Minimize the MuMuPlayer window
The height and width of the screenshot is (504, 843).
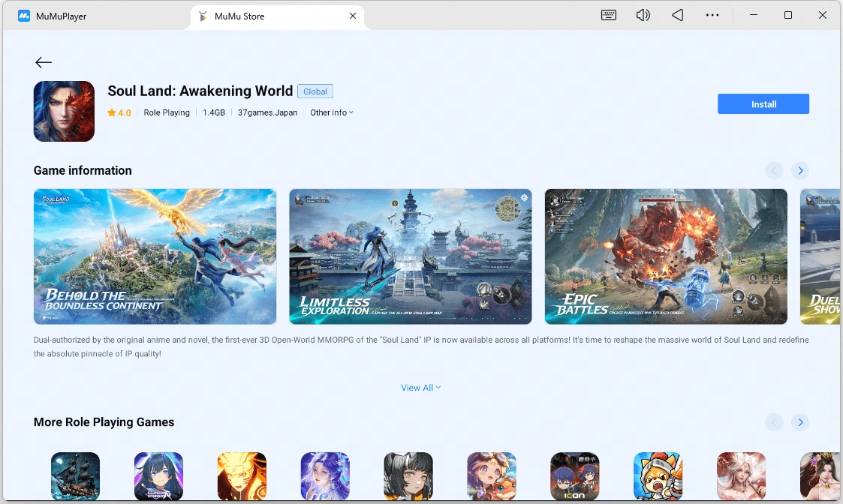(754, 15)
